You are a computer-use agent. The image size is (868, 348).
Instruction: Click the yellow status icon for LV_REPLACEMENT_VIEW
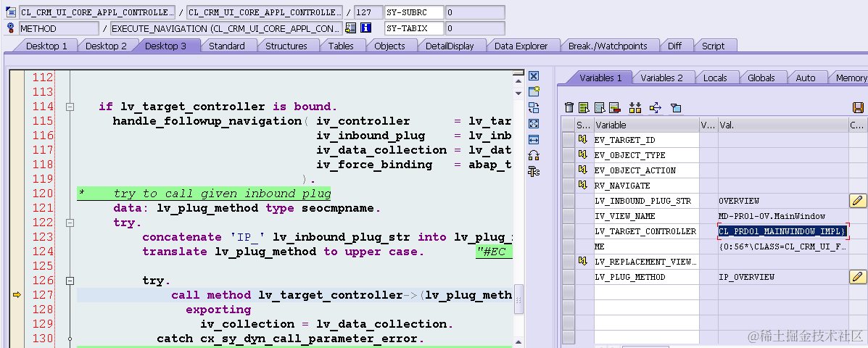(582, 260)
